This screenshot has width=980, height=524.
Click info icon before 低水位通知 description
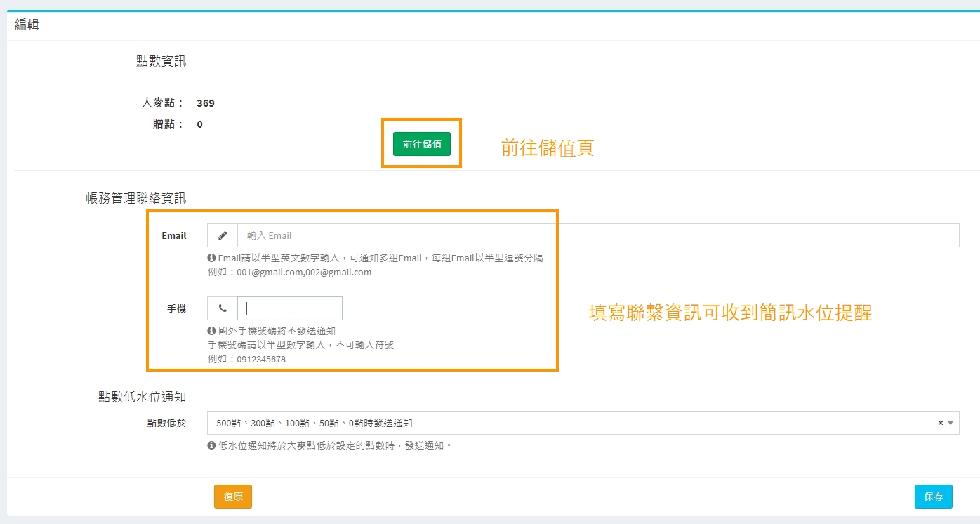click(211, 445)
